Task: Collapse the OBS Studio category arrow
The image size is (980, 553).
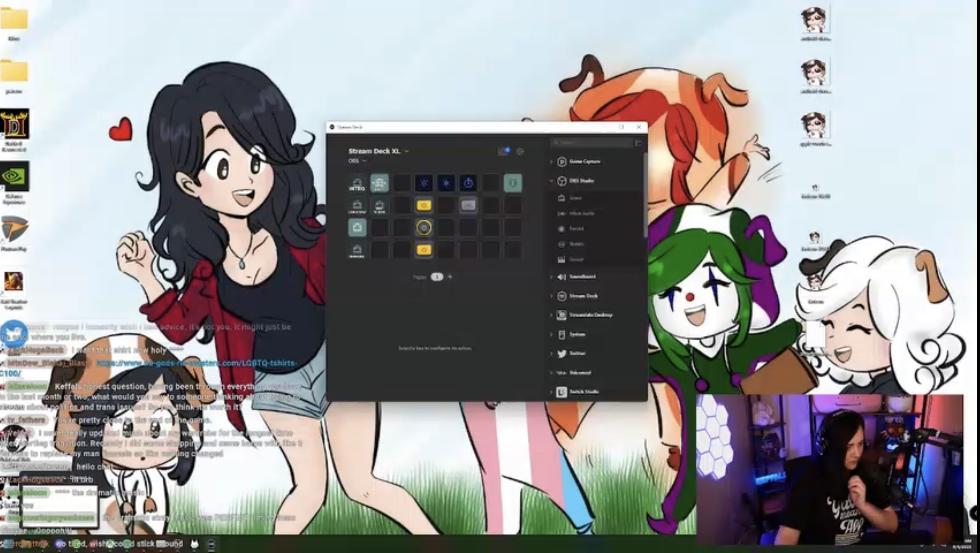Action: click(551, 181)
